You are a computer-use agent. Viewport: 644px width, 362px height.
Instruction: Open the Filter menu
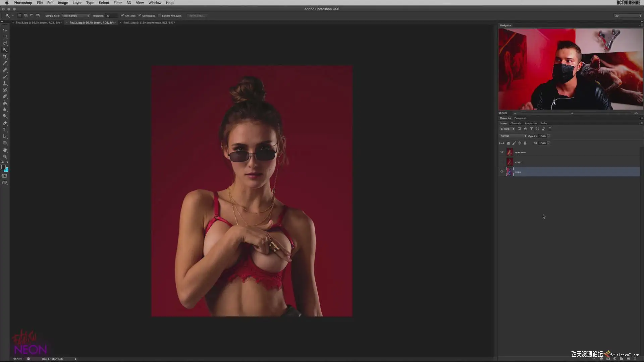click(117, 3)
